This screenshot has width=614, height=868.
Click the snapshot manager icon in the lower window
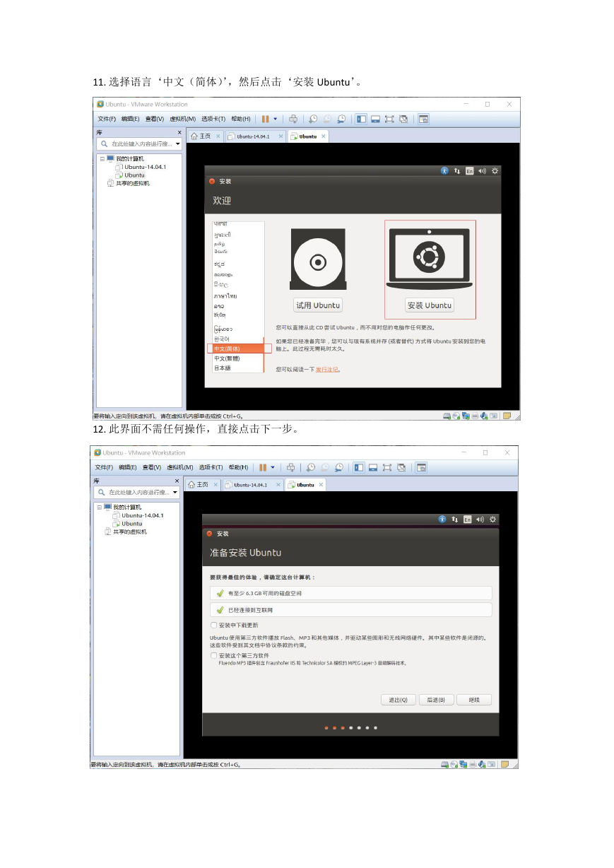[339, 467]
